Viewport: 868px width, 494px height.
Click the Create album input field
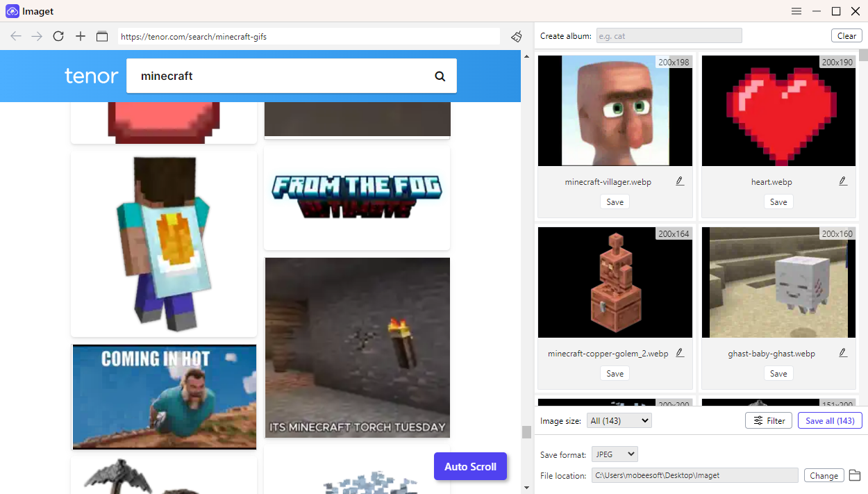click(x=669, y=35)
